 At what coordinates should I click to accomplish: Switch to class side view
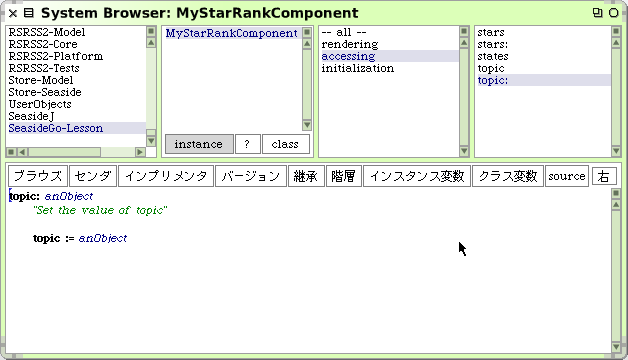286,144
